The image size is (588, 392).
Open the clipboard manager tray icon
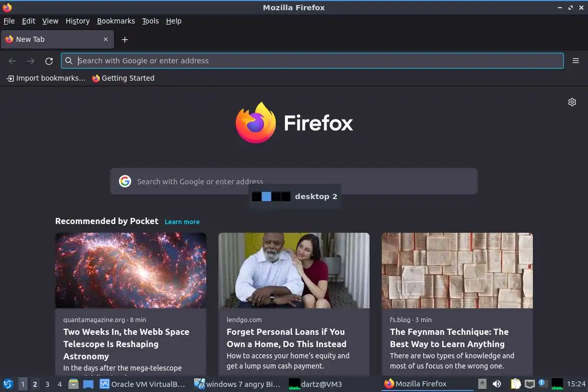click(516, 384)
